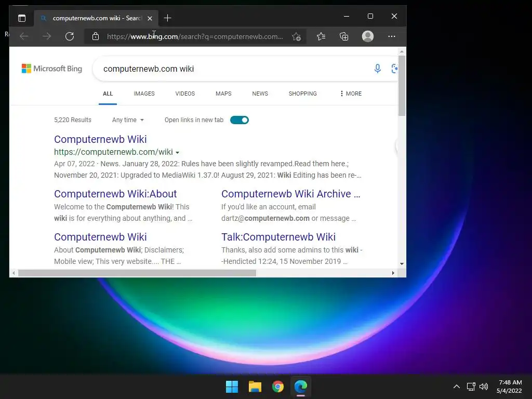
Task: Open the green computernewb.com/wiki URL link
Action: tap(113, 152)
